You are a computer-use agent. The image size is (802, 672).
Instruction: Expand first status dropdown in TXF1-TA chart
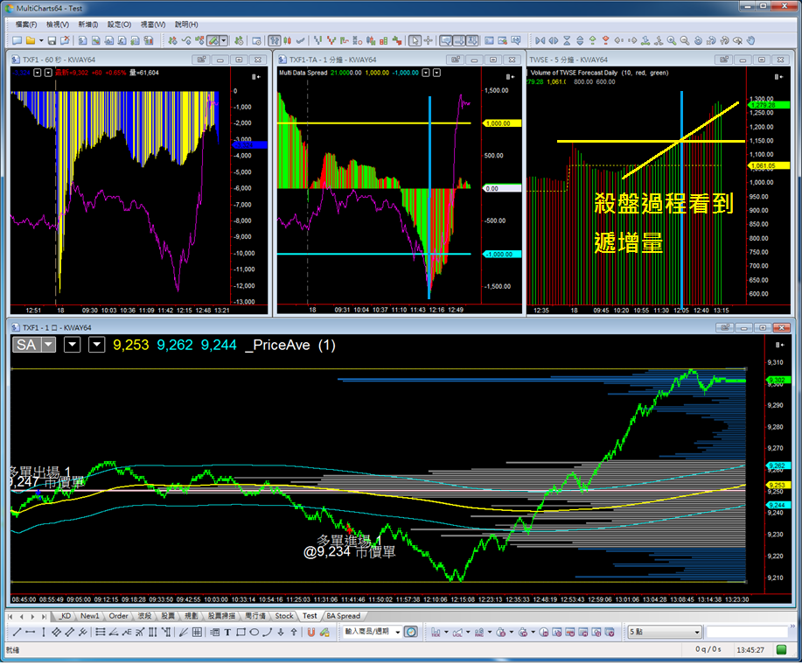coord(426,73)
